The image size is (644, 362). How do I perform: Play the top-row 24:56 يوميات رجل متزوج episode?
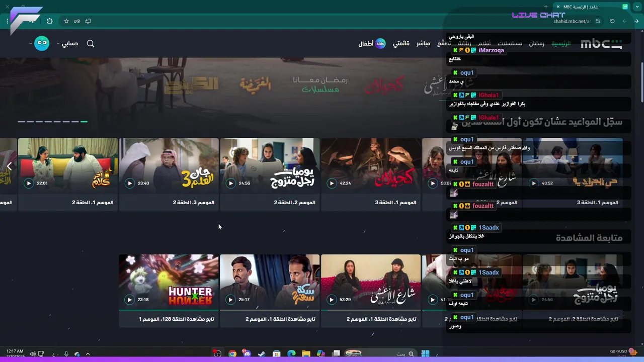[x=231, y=183]
